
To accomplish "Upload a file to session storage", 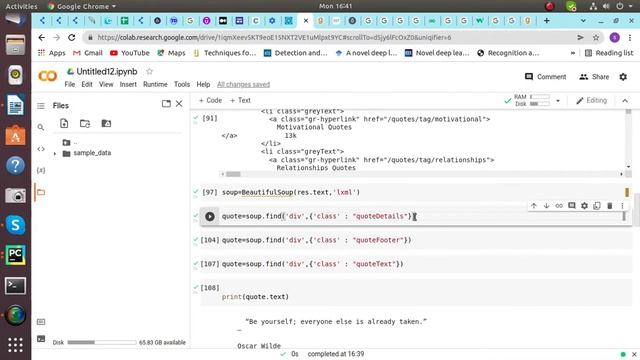I will click(64, 123).
